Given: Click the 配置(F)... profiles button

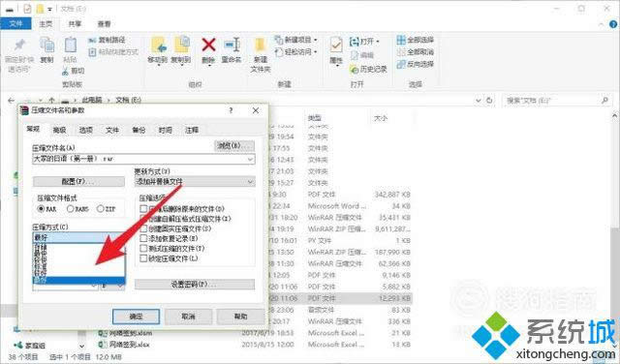Looking at the screenshot, I should point(78,181).
